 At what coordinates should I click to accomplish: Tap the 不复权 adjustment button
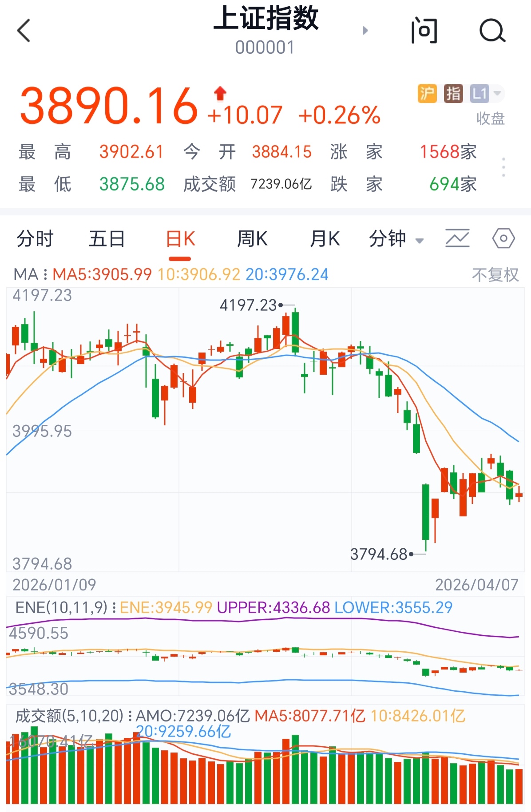point(495,275)
